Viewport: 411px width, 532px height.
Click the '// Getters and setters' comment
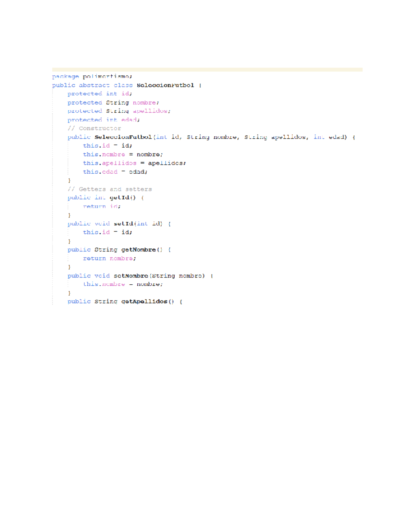coord(110,189)
